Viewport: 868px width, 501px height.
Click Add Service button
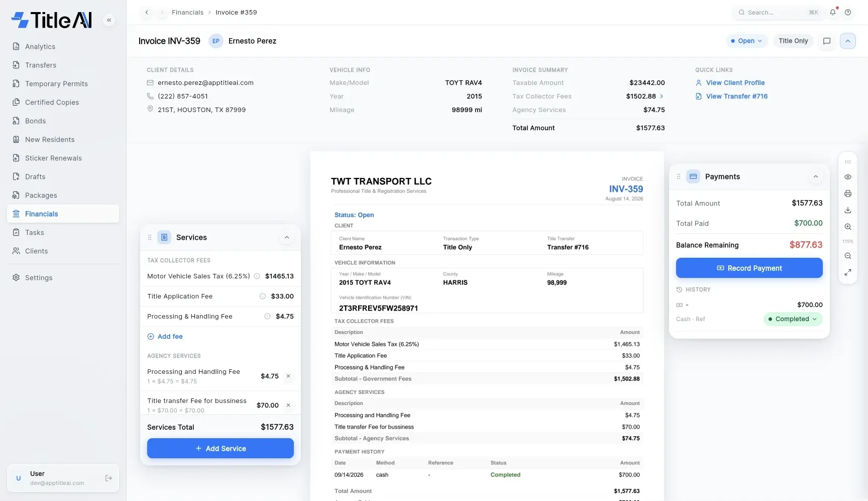click(x=220, y=448)
